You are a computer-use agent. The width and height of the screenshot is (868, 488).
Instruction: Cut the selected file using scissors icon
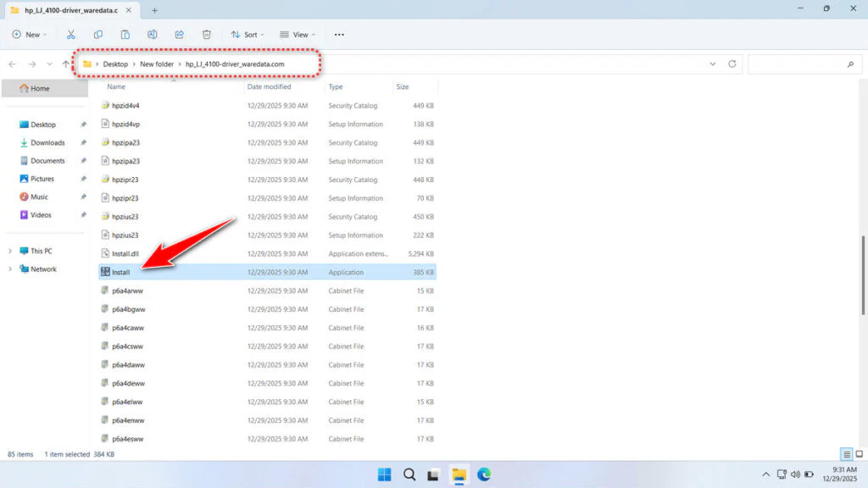point(71,34)
